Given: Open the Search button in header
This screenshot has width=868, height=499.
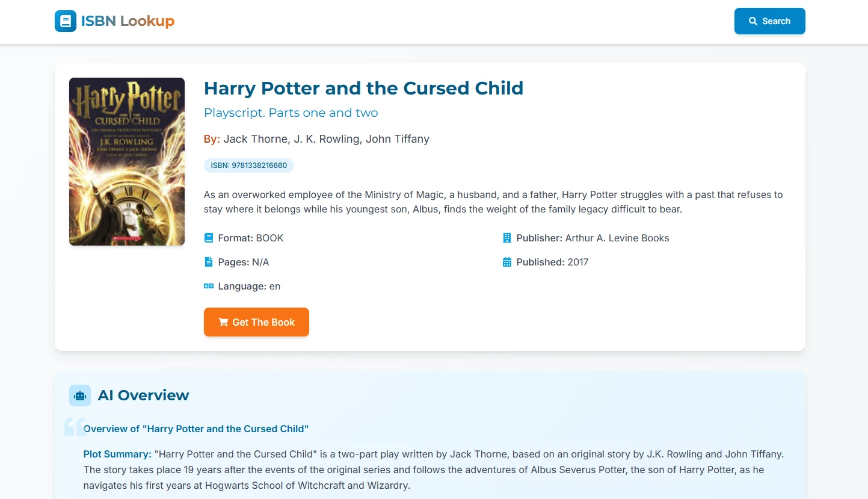Looking at the screenshot, I should click(769, 21).
